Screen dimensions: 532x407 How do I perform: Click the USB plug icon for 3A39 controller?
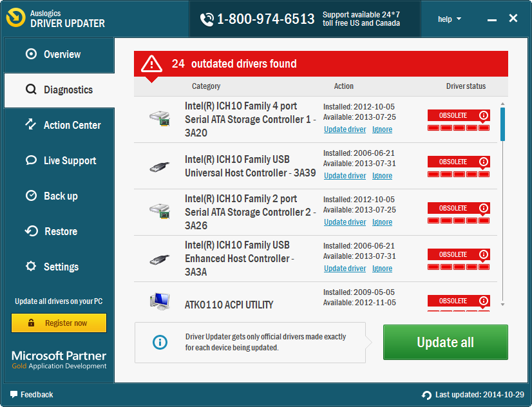(160, 166)
